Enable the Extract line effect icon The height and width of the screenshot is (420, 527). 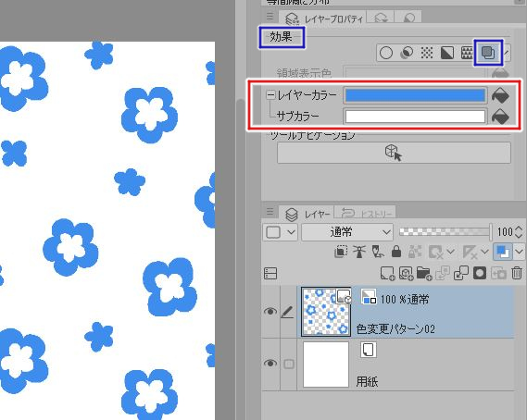pos(407,53)
